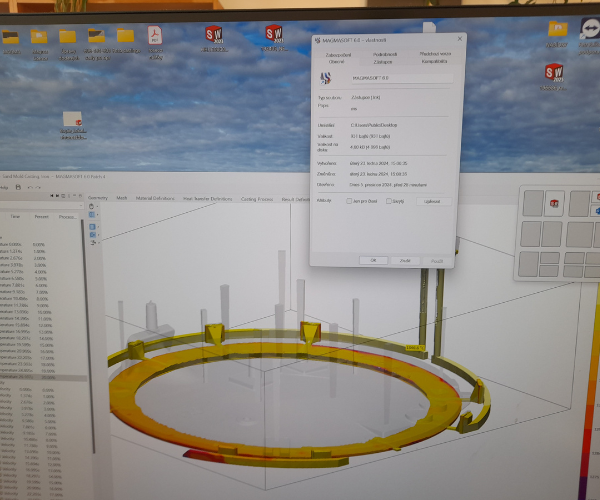Viewport: 600px width, 500px height.
Task: Click the Zrušit button
Action: (x=404, y=259)
